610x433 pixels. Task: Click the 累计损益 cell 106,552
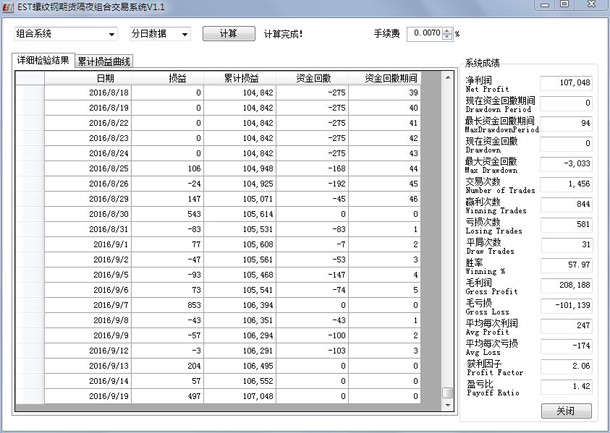[x=240, y=381]
